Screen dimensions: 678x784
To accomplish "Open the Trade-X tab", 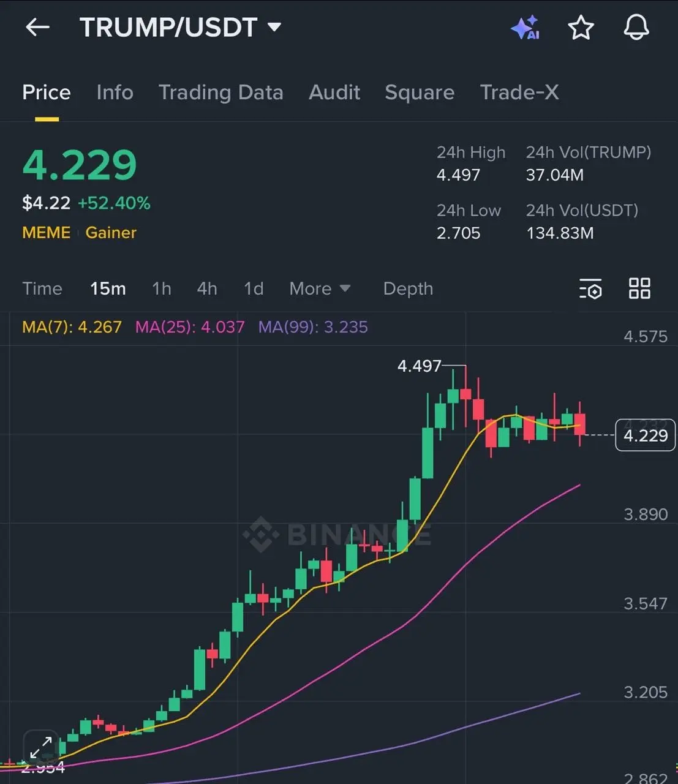I will [519, 92].
